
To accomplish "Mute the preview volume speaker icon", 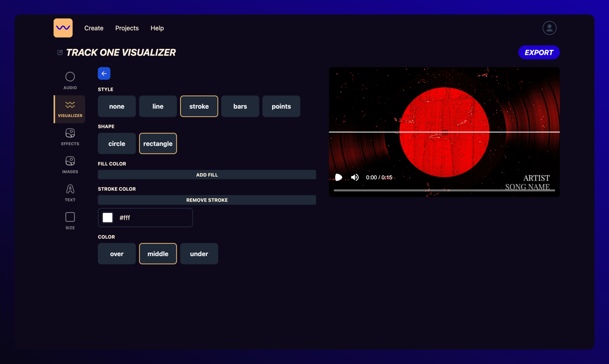I will [355, 177].
